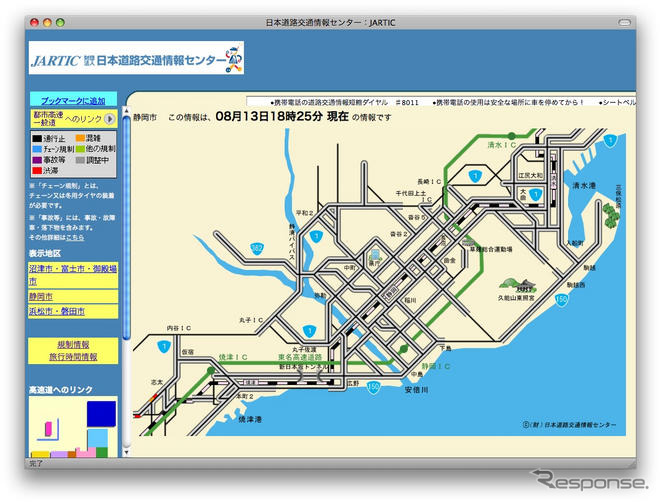The width and height of the screenshot is (660, 502).
Task: Click the blue sidebar scrollbar thumb
Action: coord(126,227)
